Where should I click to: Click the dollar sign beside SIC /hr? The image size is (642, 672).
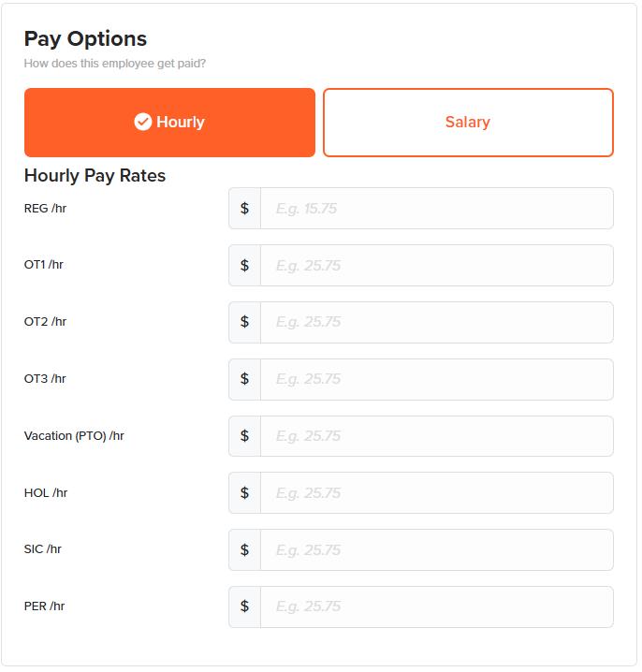coord(245,551)
